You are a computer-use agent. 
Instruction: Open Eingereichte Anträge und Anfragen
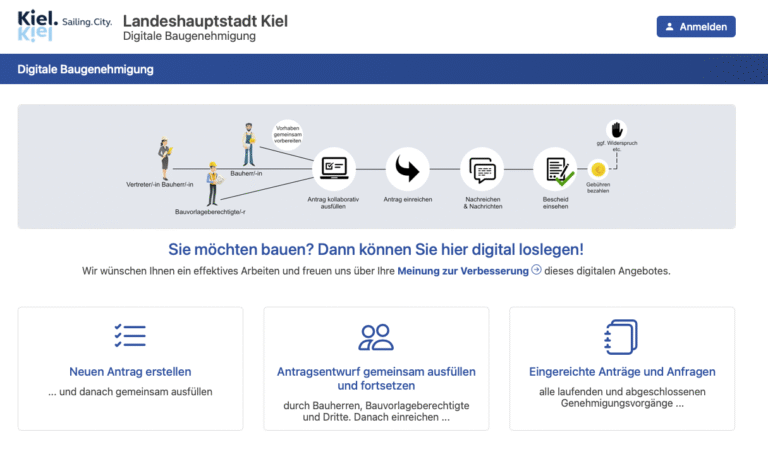(x=621, y=372)
